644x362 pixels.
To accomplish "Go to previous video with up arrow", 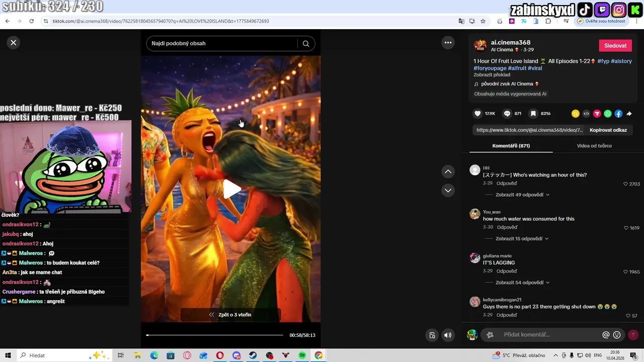I will click(448, 172).
